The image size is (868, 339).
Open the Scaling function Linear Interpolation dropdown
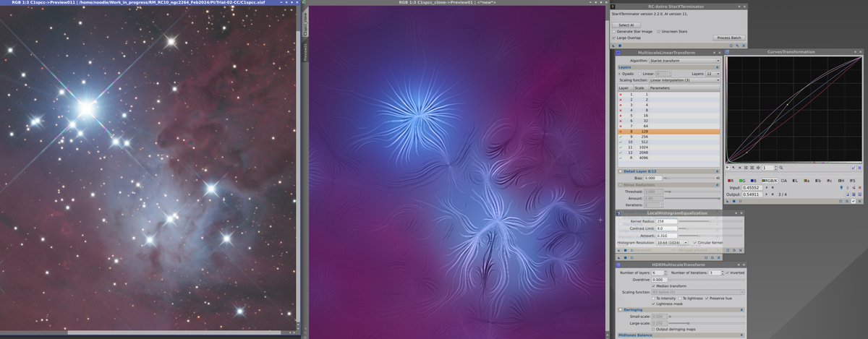click(684, 80)
